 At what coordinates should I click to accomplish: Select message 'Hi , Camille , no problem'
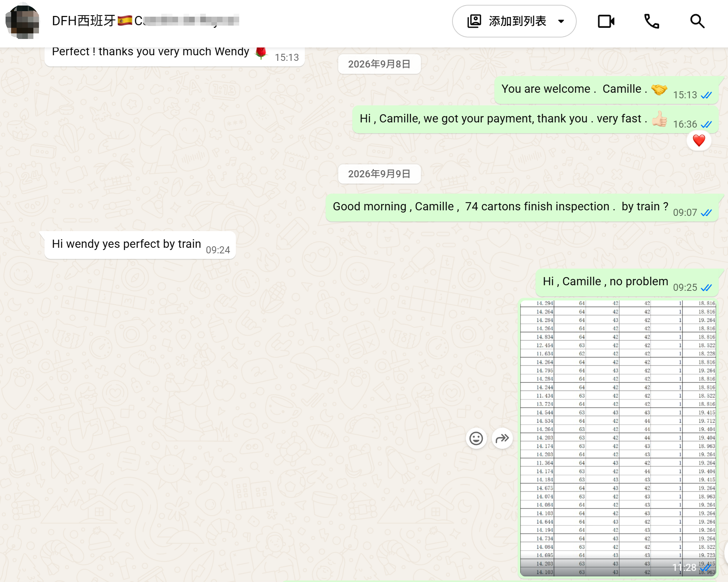(x=627, y=283)
